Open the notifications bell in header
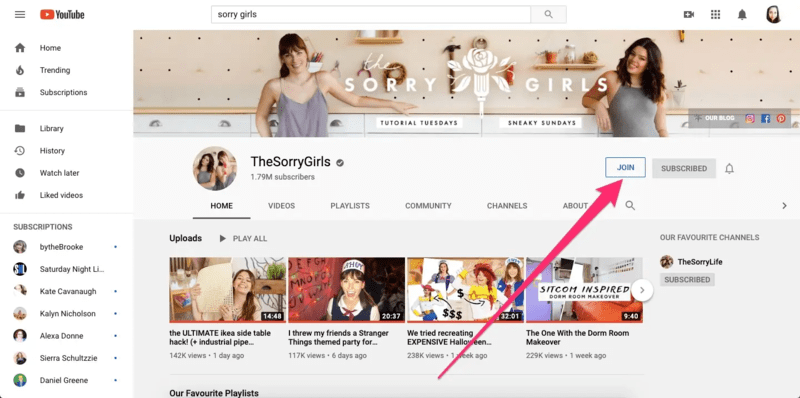This screenshot has width=800, height=398. (742, 14)
